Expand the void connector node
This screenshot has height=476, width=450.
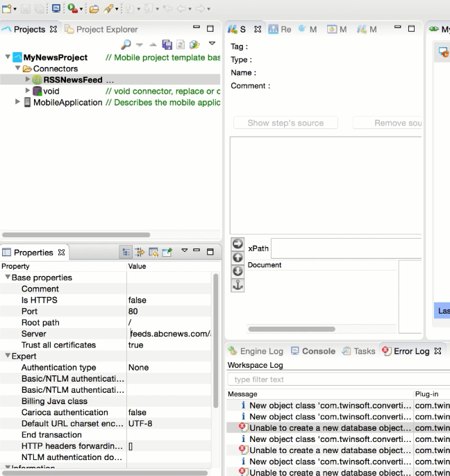click(27, 90)
